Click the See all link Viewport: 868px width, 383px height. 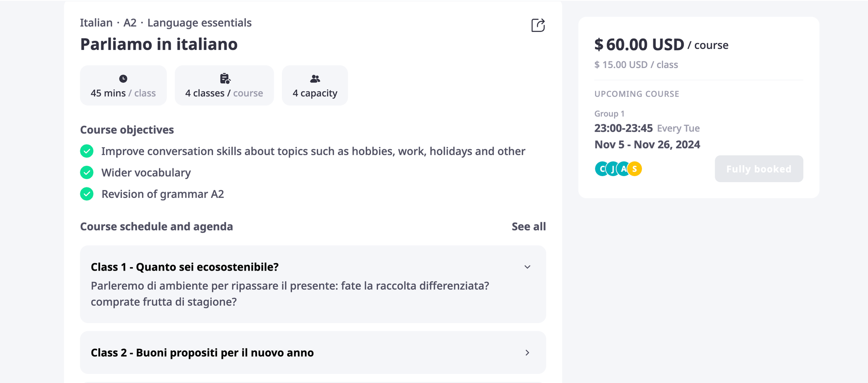coord(528,226)
